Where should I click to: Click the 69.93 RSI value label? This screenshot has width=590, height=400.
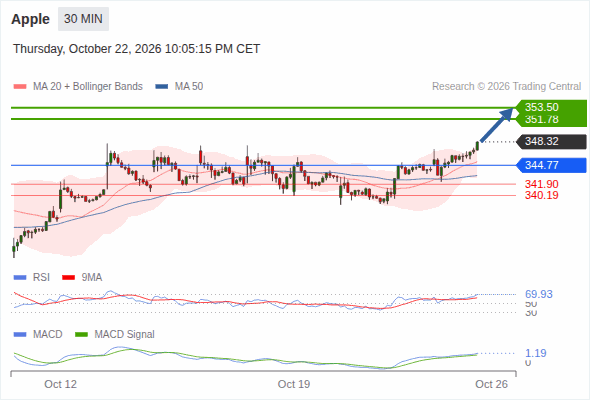(539, 294)
